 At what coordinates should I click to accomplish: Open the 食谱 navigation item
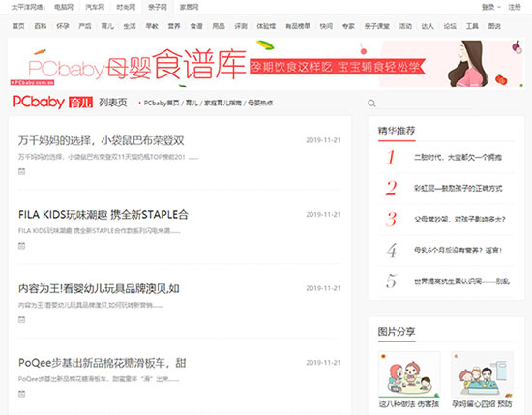click(x=196, y=26)
